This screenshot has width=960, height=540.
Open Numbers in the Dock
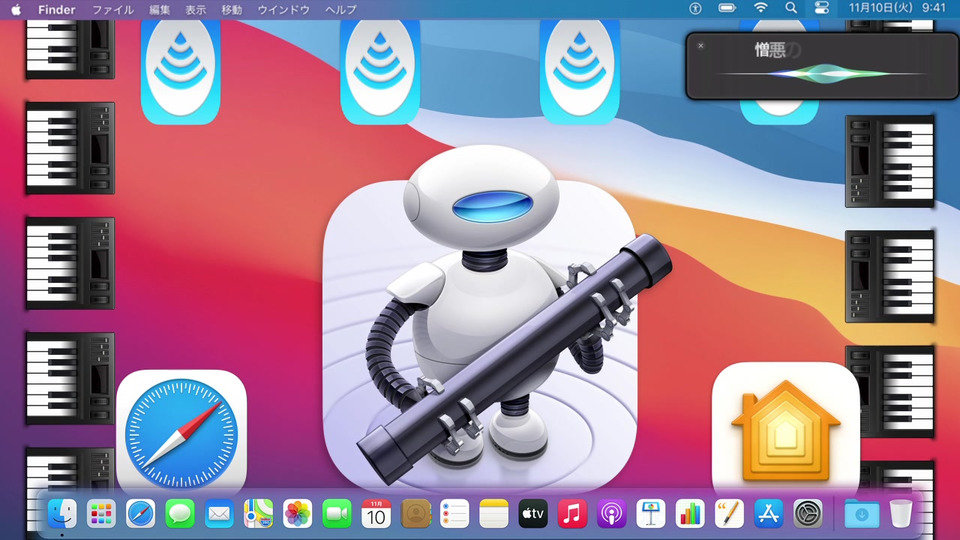tap(690, 514)
